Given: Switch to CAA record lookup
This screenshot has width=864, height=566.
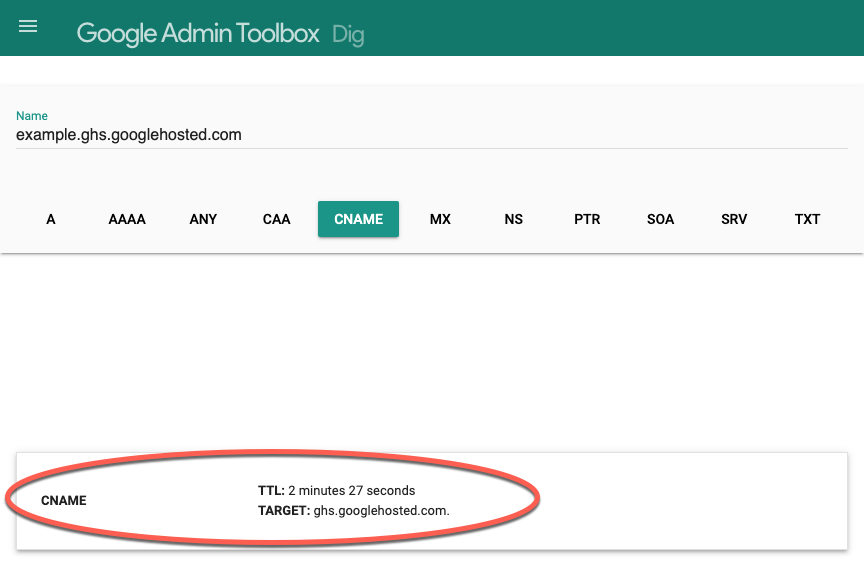Looking at the screenshot, I should click(277, 219).
